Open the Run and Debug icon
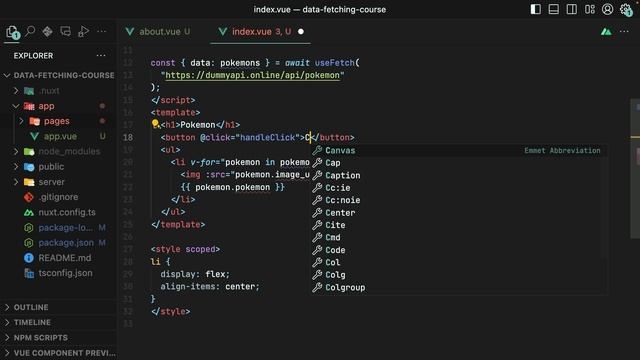The height and width of the screenshot is (360, 640). coord(83,31)
